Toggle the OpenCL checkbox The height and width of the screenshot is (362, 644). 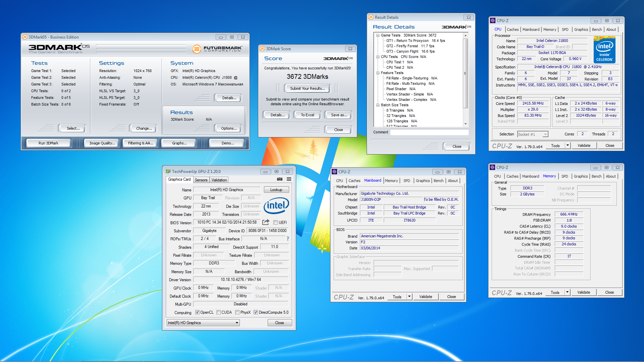pos(197,312)
